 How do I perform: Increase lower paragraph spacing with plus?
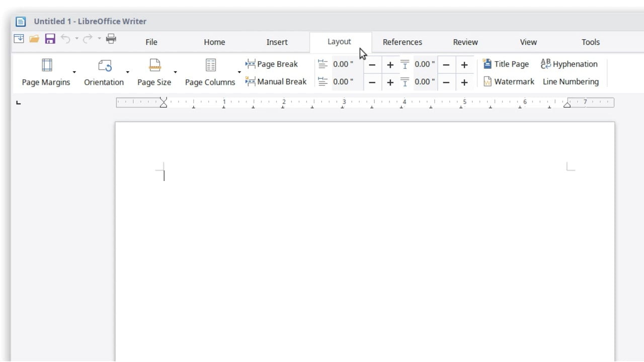coord(464,82)
